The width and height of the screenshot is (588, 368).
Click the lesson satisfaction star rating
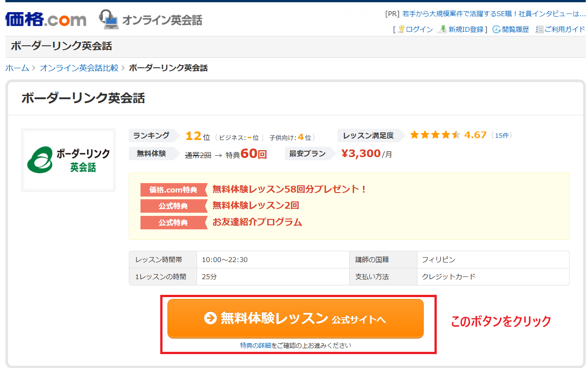point(435,135)
